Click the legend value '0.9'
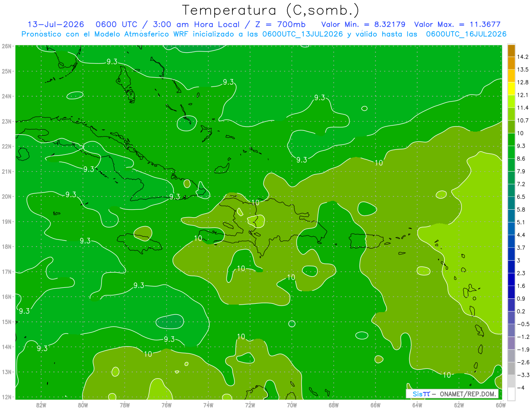The height and width of the screenshot is (411, 532). tap(521, 299)
